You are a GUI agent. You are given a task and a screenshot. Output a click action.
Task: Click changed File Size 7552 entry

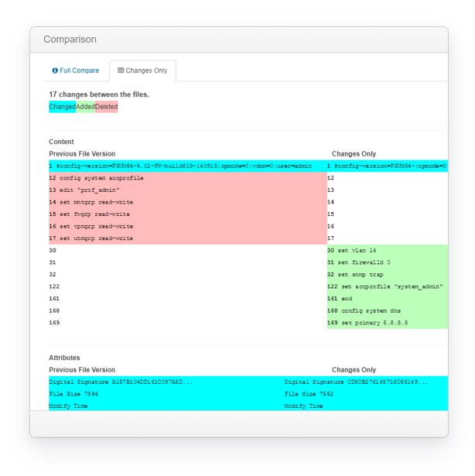309,394
